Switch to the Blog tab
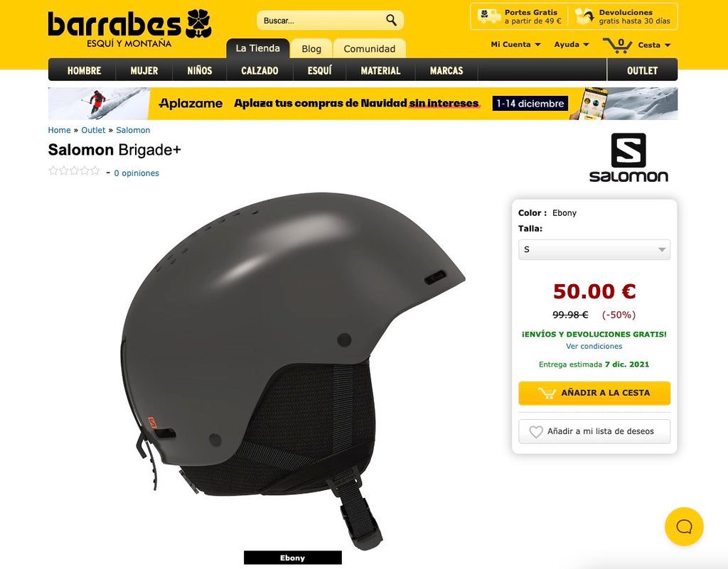The width and height of the screenshot is (728, 569). coord(311,49)
